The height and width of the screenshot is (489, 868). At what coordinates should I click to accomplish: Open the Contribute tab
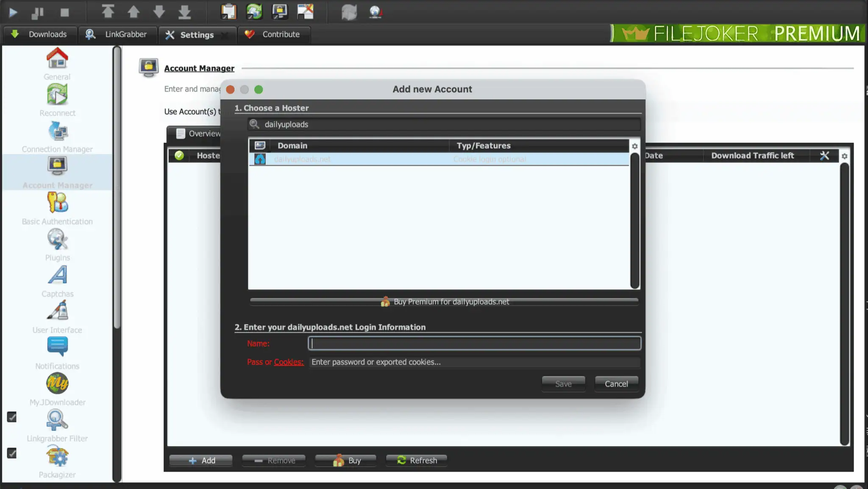pyautogui.click(x=274, y=34)
